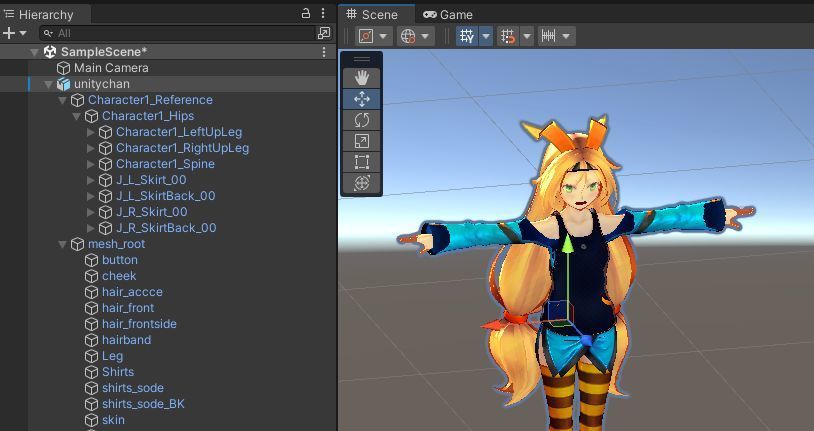The width and height of the screenshot is (814, 431).
Task: Open the Hierarchy panel three-dot menu
Action: [323, 14]
